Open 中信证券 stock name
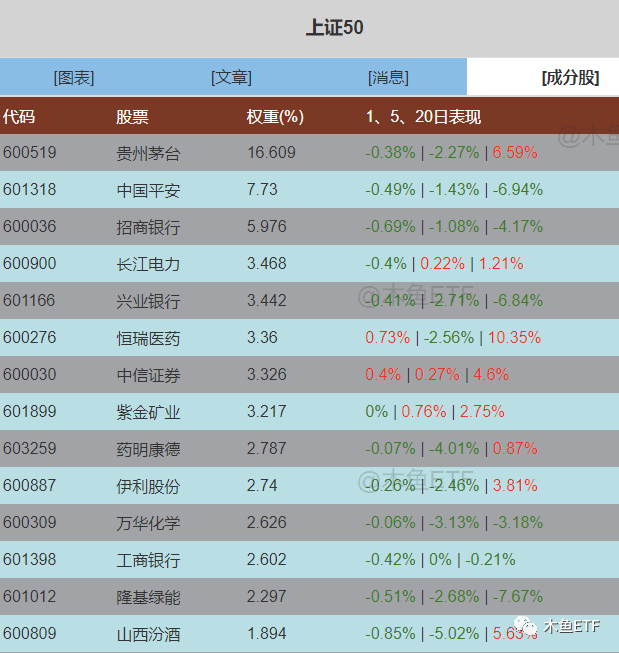Viewport: 619px width, 653px height. (x=148, y=375)
